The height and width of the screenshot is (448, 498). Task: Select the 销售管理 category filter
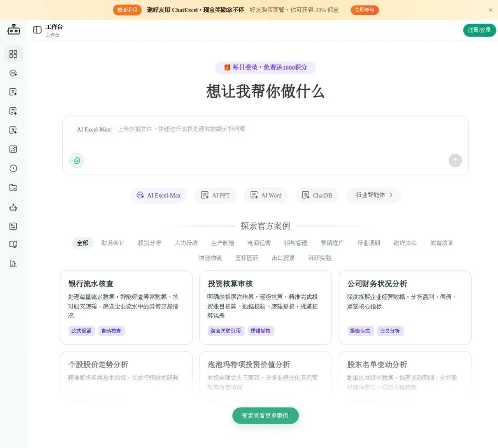296,243
